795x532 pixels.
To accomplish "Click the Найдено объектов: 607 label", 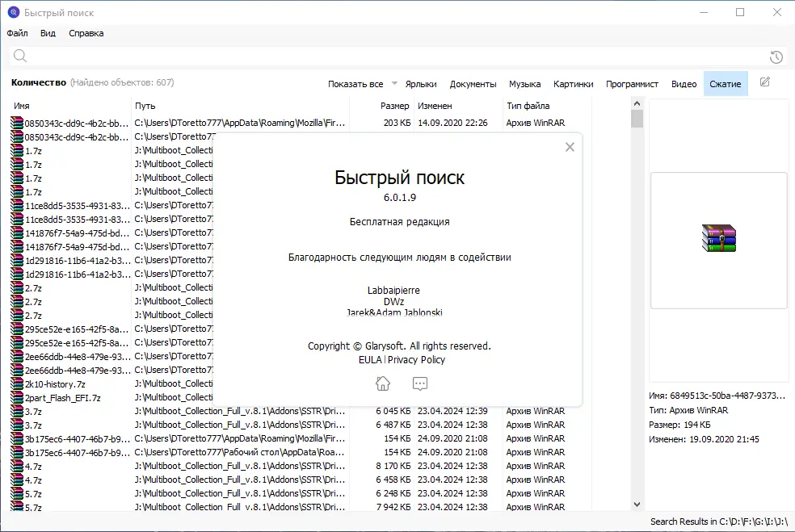I will [x=122, y=82].
